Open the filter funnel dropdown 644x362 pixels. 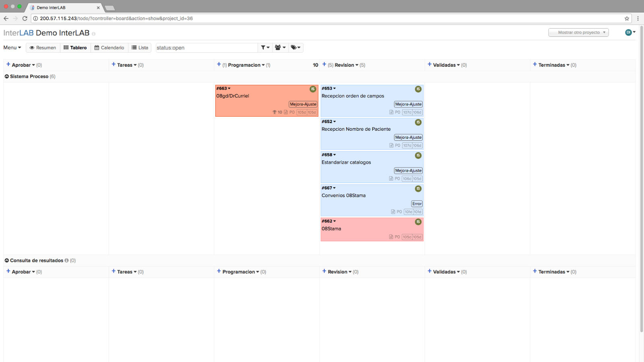(x=265, y=47)
